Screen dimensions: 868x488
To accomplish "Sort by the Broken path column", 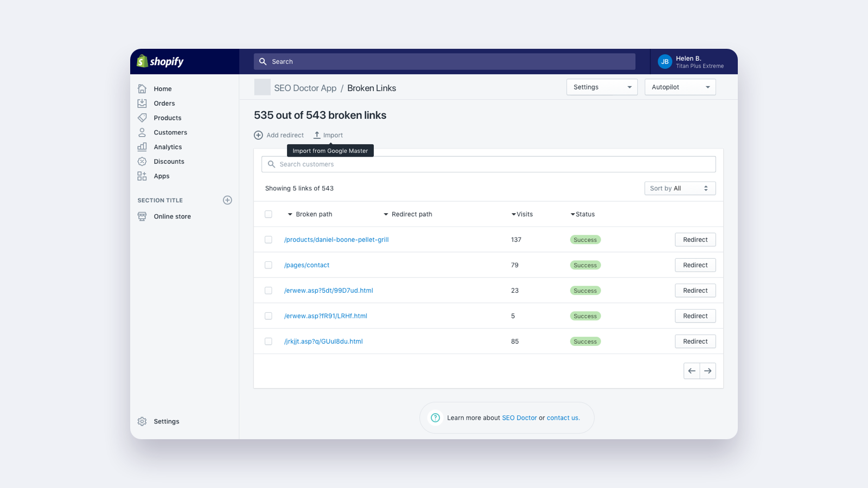I will 310,214.
